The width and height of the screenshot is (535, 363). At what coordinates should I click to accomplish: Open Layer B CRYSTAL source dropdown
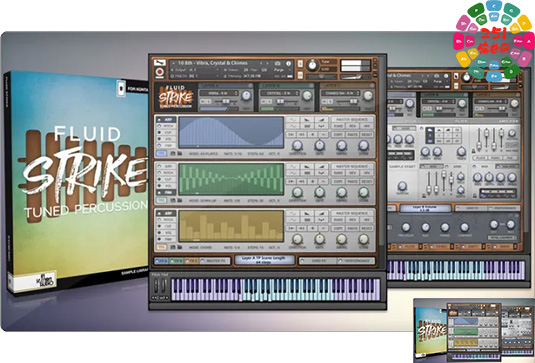[280, 93]
